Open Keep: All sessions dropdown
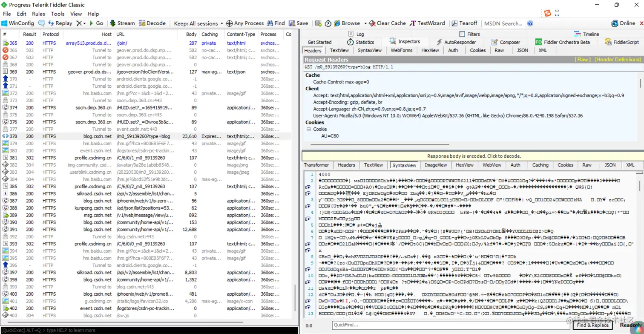The image size is (644, 334). [x=199, y=23]
